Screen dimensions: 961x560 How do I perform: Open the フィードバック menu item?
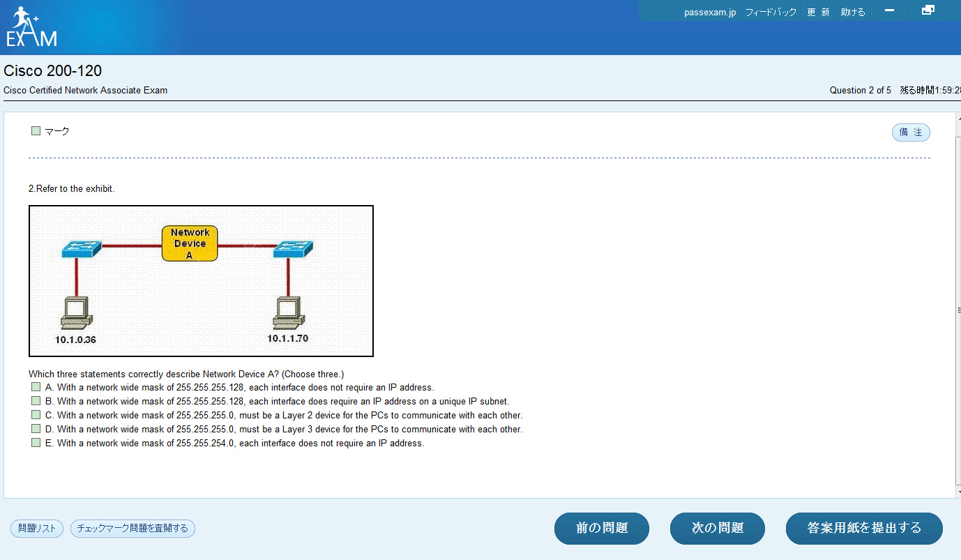click(771, 12)
